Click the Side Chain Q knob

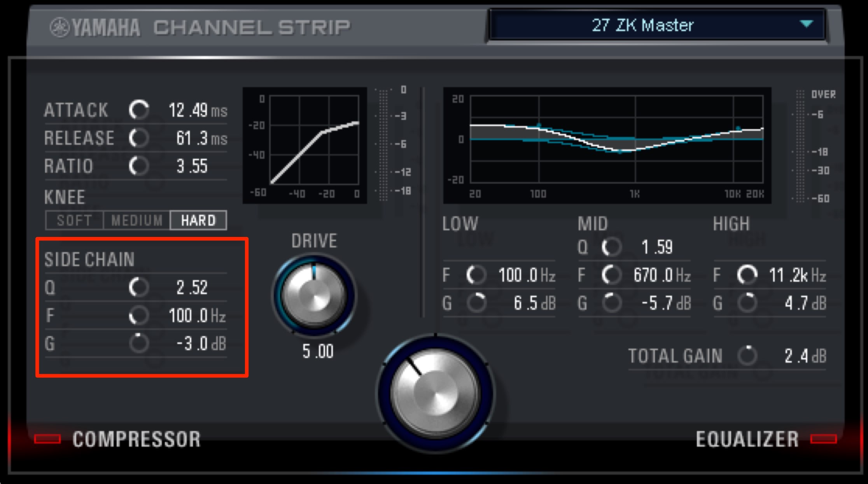139,288
